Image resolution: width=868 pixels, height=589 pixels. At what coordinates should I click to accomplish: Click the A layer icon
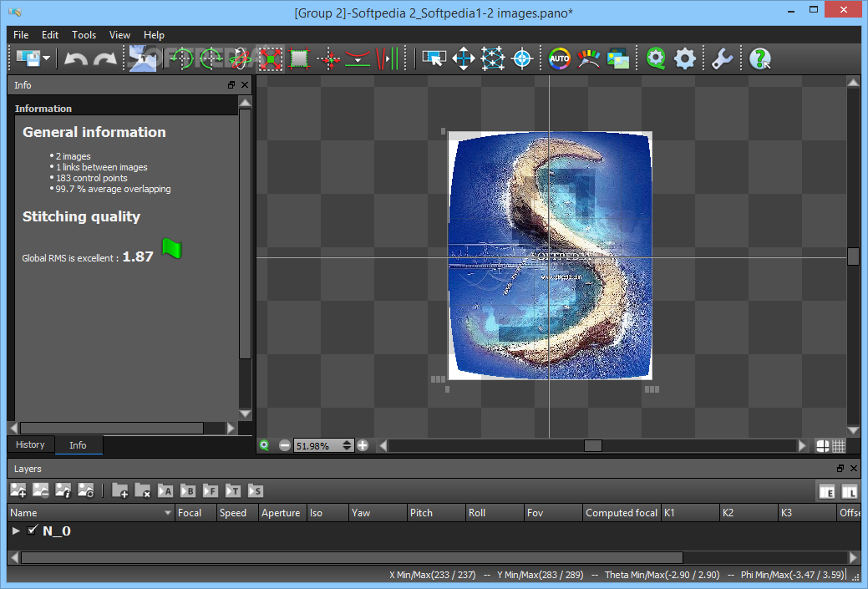(x=165, y=490)
